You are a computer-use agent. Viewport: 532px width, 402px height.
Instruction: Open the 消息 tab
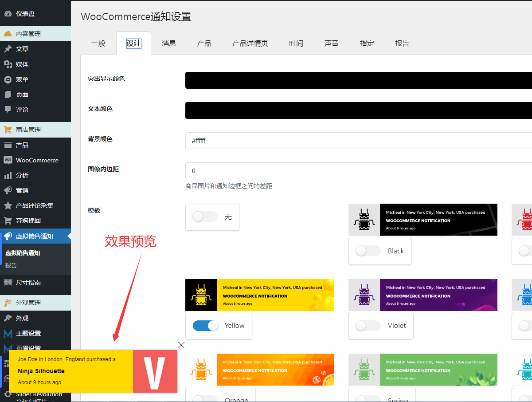[169, 43]
